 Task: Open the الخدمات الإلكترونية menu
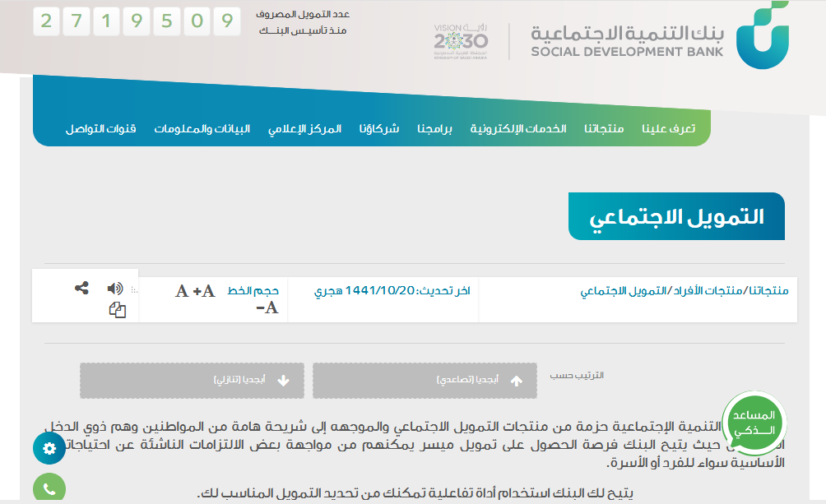pyautogui.click(x=518, y=129)
